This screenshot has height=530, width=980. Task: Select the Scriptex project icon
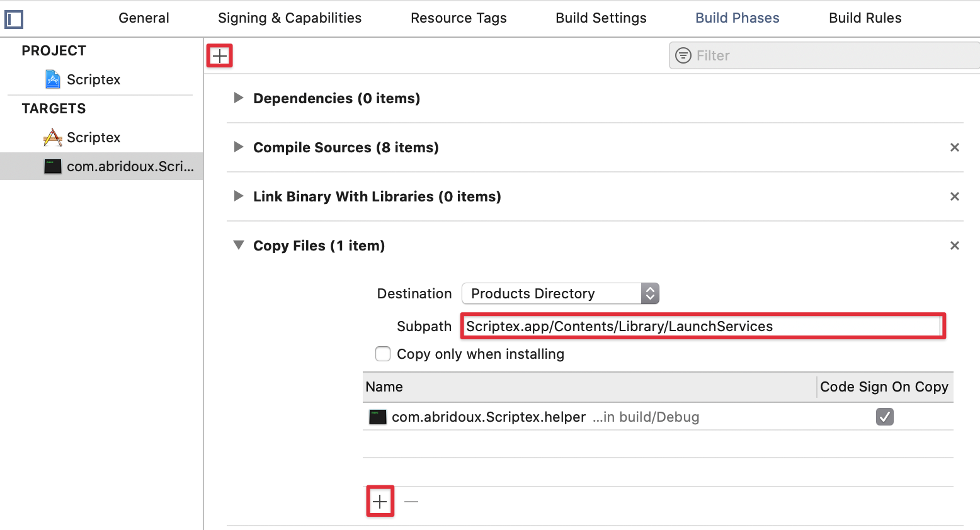pos(53,79)
